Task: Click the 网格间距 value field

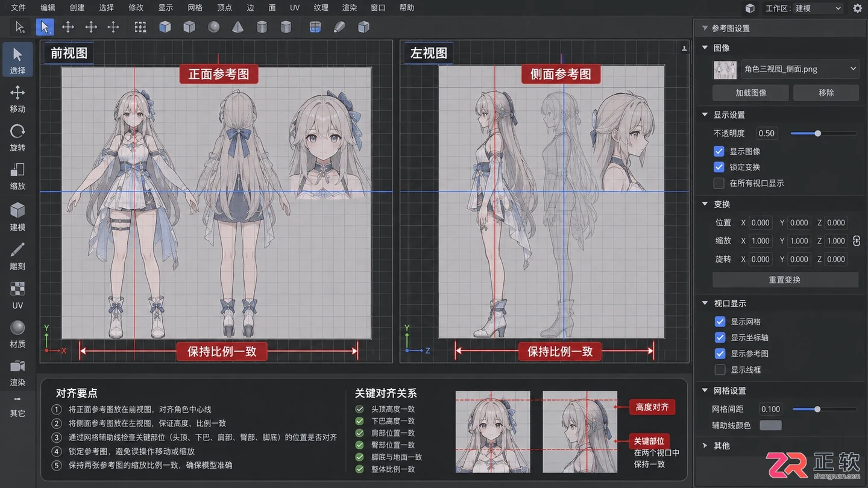Action: (770, 409)
